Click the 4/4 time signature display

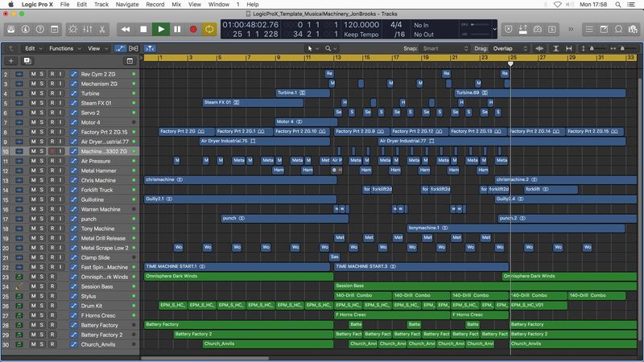click(x=396, y=25)
